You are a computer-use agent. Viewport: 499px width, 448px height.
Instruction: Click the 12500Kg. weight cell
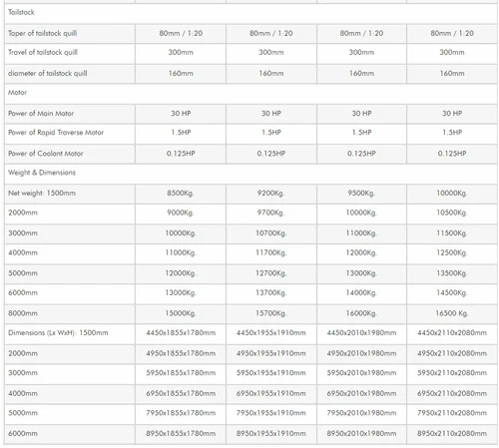click(x=452, y=253)
